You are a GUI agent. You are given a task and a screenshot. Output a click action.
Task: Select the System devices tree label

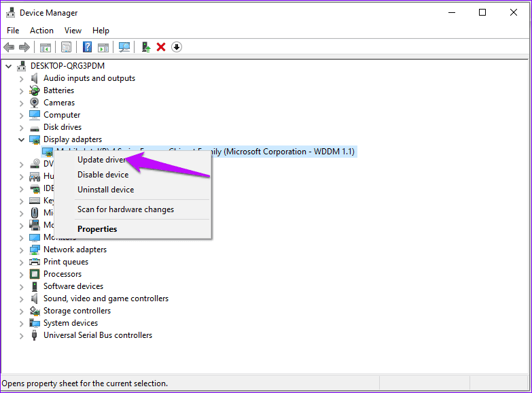coord(71,323)
